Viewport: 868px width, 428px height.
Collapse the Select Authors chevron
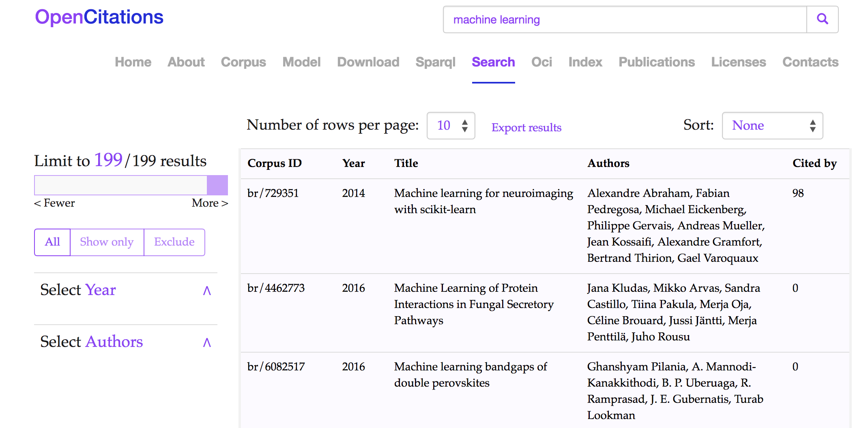[207, 342]
